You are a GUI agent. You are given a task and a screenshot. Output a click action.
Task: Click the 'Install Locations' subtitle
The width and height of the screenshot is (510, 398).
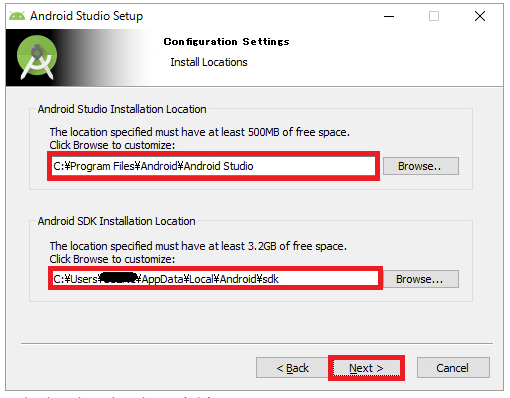coord(209,62)
